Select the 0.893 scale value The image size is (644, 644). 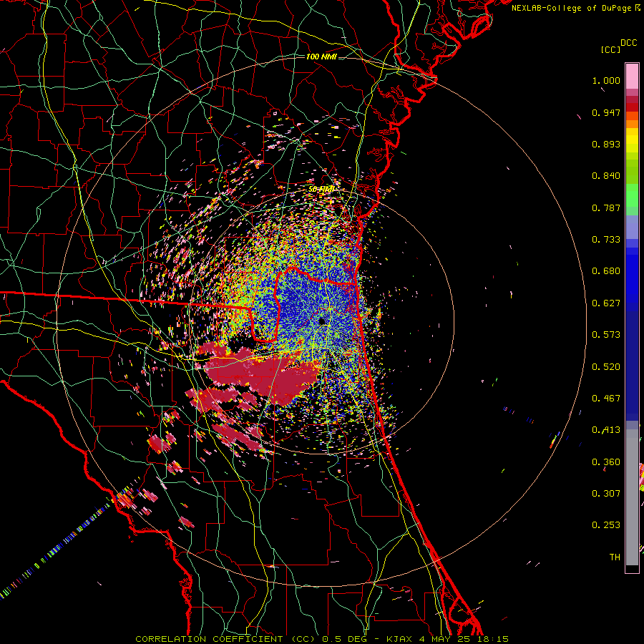click(x=606, y=144)
